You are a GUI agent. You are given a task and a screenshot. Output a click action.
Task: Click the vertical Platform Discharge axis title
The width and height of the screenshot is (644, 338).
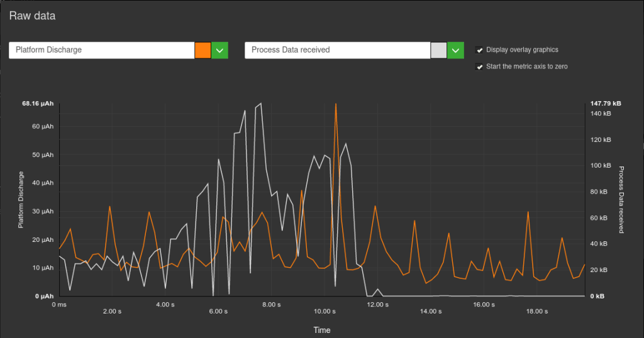click(21, 200)
